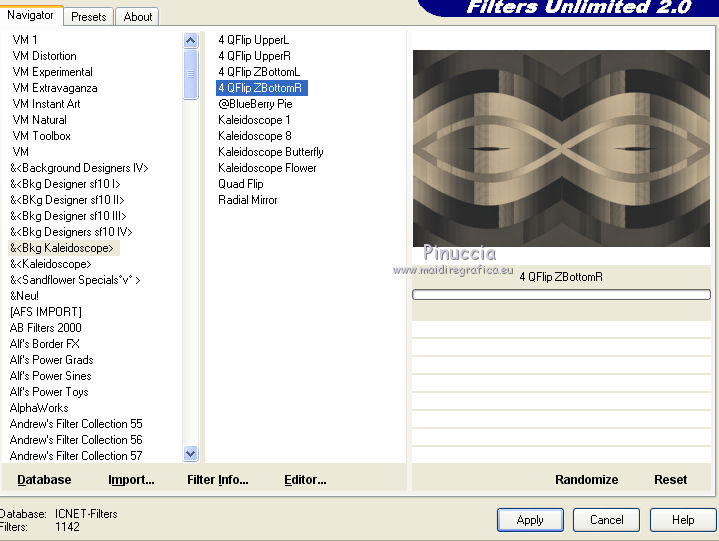Cancel the Filters Unlimited dialog
Screen dimensions: 719x541
coord(606,520)
